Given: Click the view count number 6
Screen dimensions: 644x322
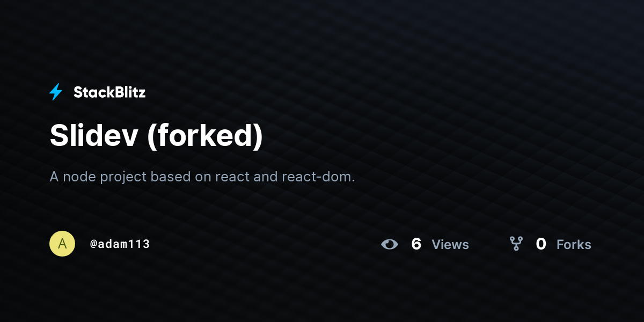Looking at the screenshot, I should [416, 244].
